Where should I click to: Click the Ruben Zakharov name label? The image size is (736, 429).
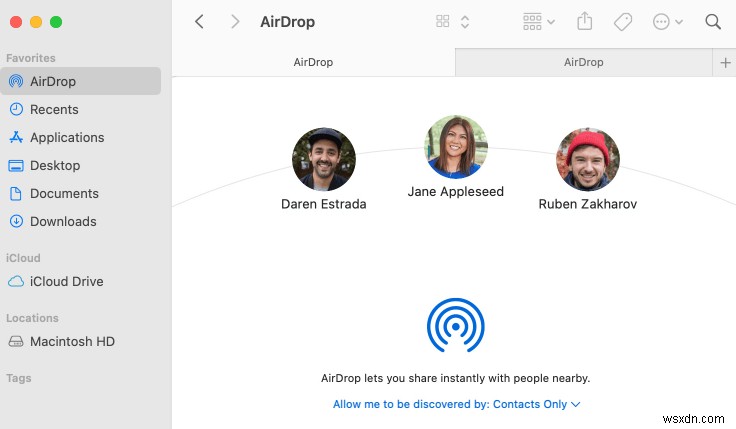(x=588, y=204)
